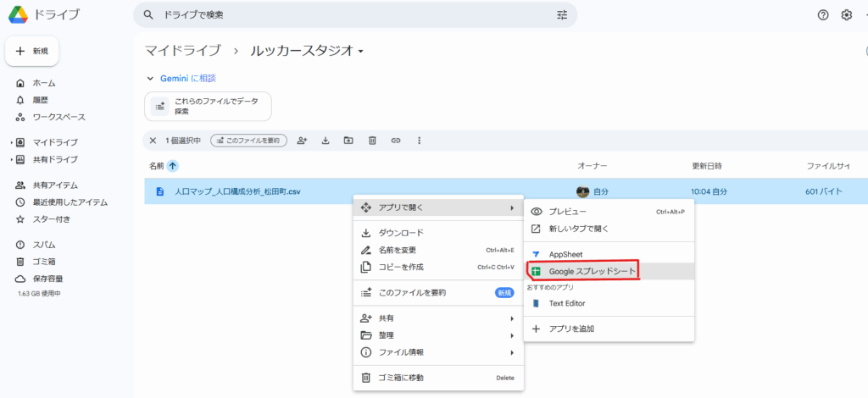The image size is (868, 398).
Task: Click the download icon in selection toolbar
Action: (325, 141)
